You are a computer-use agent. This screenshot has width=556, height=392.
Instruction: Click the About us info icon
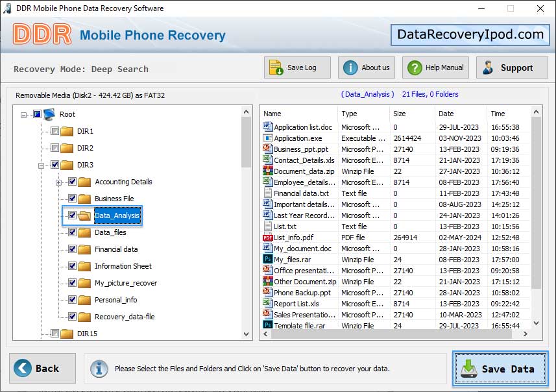350,67
